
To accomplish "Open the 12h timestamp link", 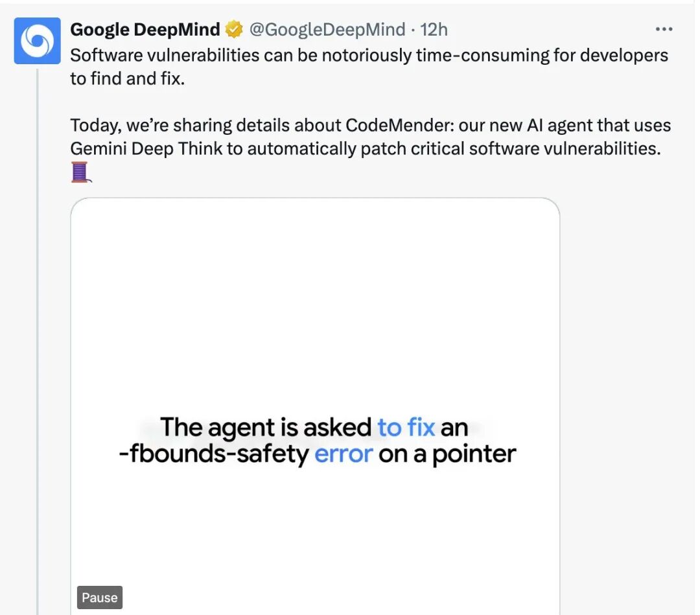I will click(x=434, y=30).
